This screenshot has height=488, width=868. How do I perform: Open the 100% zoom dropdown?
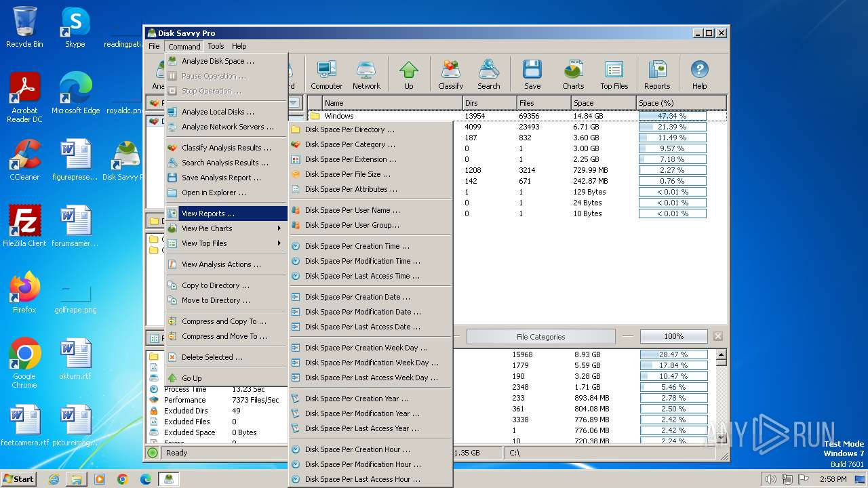click(673, 336)
